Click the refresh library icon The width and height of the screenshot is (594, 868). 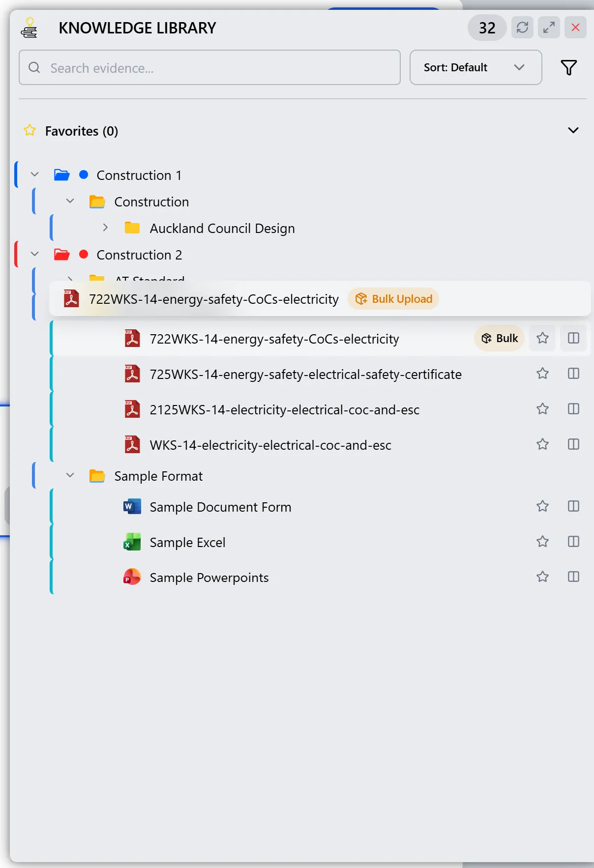[522, 28]
